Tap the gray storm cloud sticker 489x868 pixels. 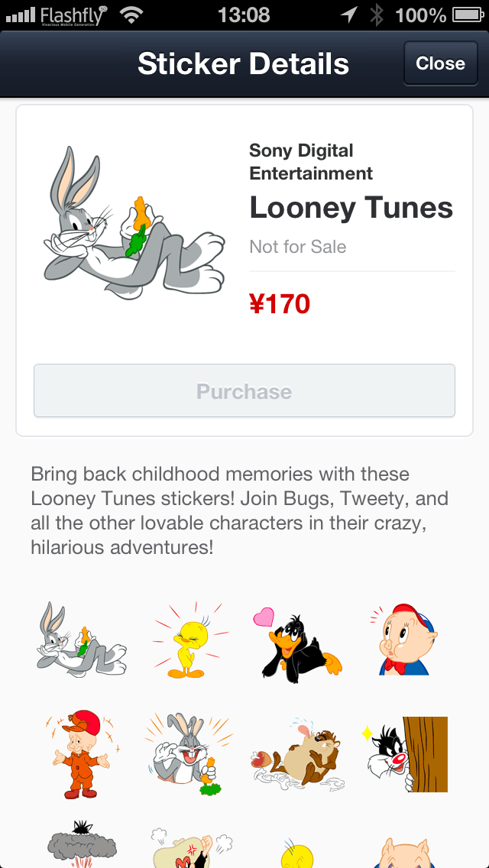tap(81, 844)
